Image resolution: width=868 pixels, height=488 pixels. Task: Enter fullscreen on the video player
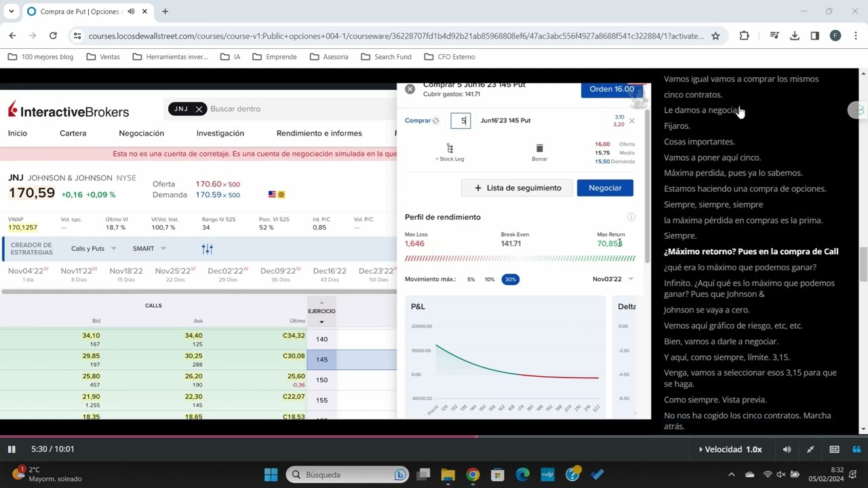tap(810, 449)
